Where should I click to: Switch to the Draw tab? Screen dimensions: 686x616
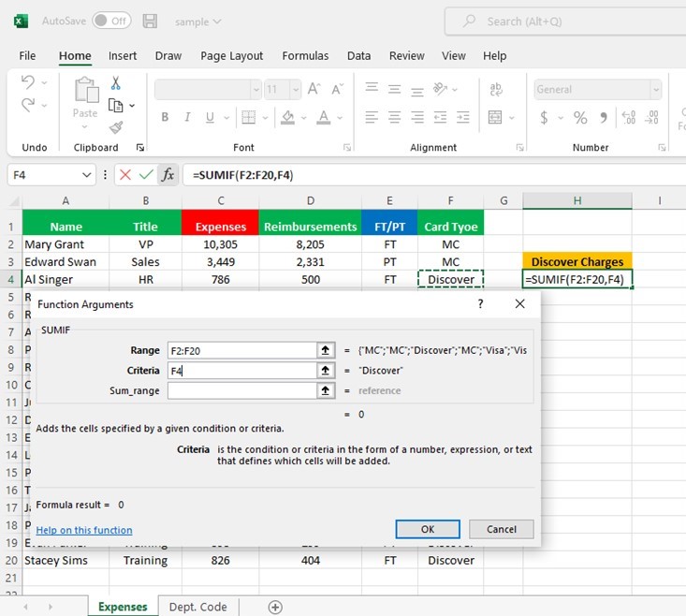(168, 56)
